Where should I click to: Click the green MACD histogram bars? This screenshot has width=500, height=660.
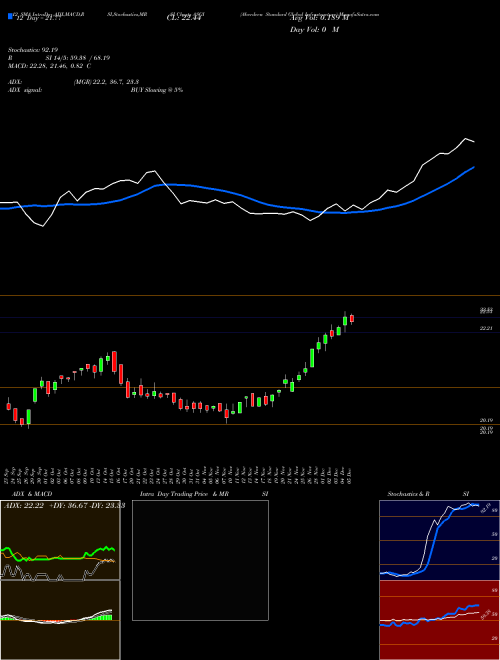pos(104,617)
